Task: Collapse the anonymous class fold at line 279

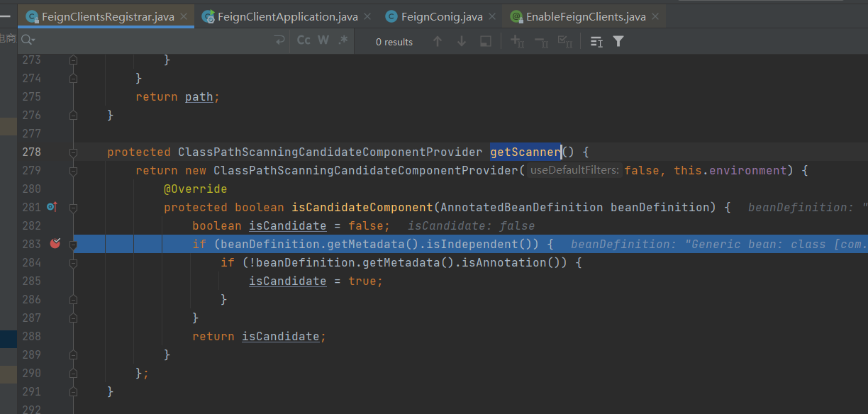Action: pos(73,170)
